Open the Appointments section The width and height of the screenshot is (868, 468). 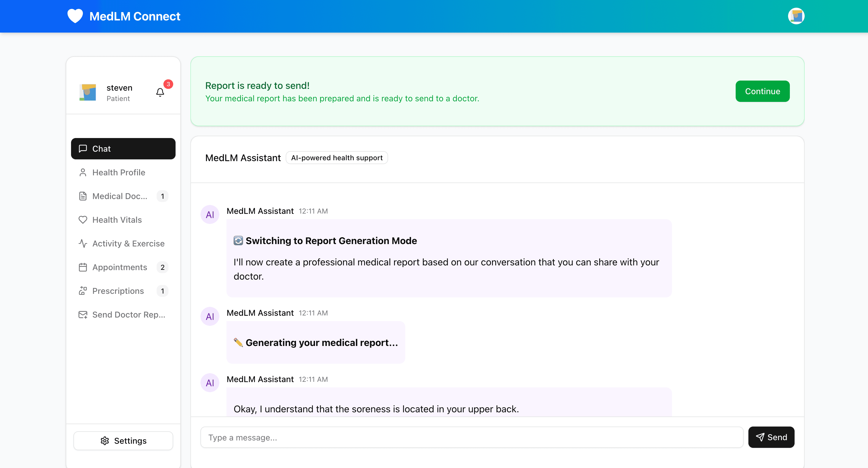(x=120, y=267)
